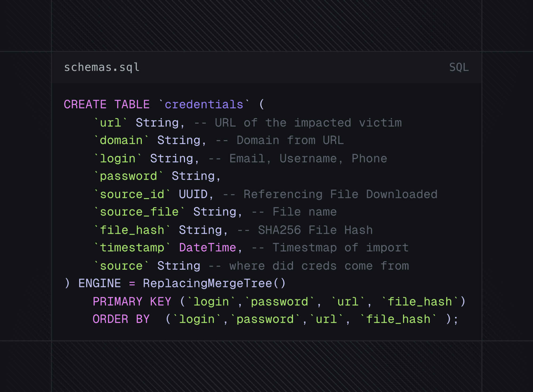This screenshot has height=392, width=533.
Task: Click the UUID type of source_id
Action: [x=193, y=194]
